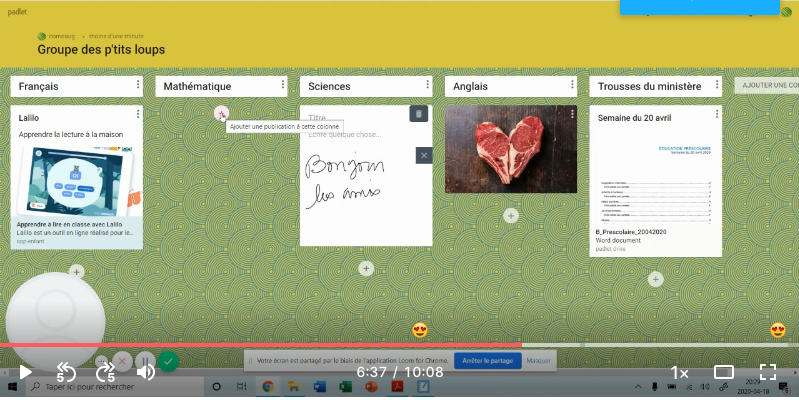The height and width of the screenshot is (400, 799).
Task: Open Excel from the taskbar
Action: tap(345, 387)
